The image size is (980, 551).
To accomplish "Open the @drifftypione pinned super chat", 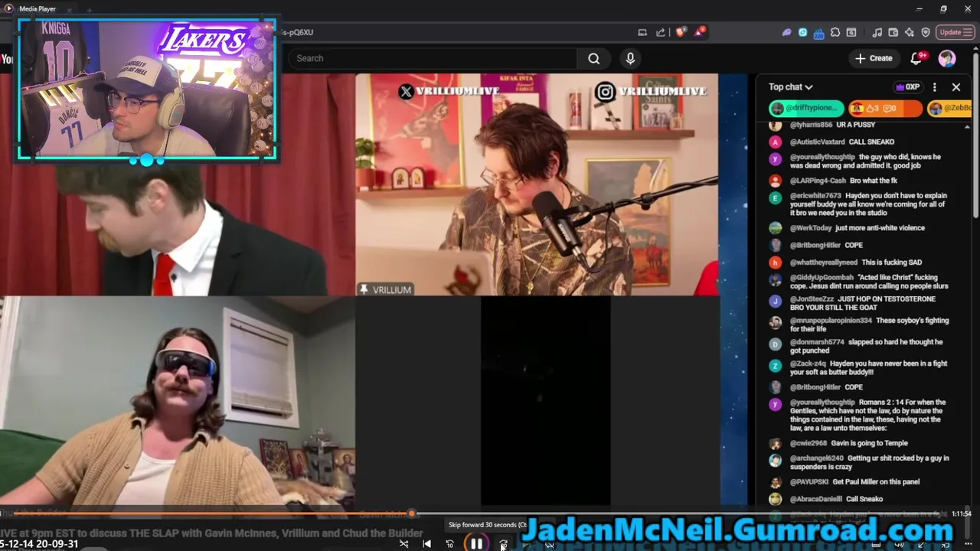I will click(x=805, y=108).
